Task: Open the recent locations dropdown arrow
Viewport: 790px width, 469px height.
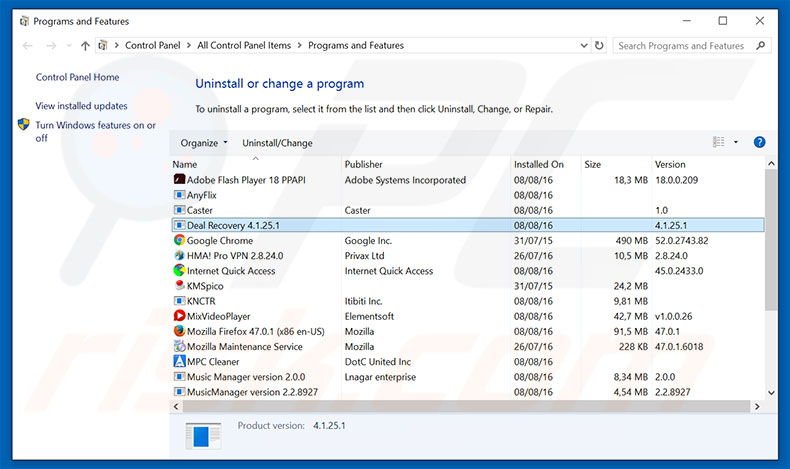Action: 69,46
